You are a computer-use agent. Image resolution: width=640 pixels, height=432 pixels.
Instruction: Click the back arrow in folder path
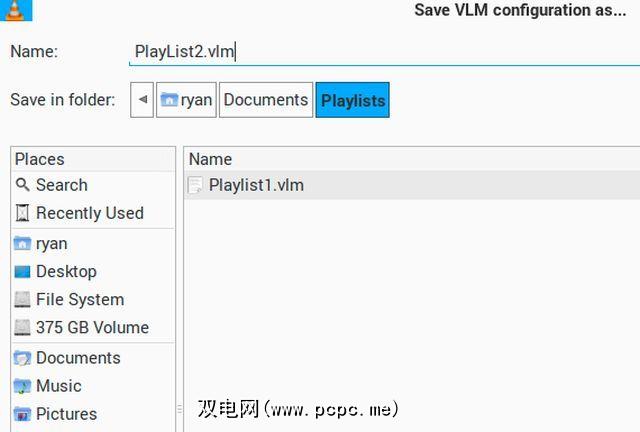[143, 100]
